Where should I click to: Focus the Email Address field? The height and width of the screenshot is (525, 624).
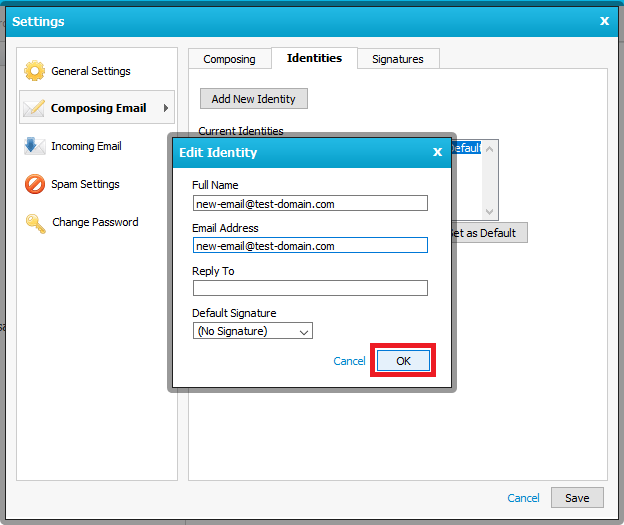(310, 245)
